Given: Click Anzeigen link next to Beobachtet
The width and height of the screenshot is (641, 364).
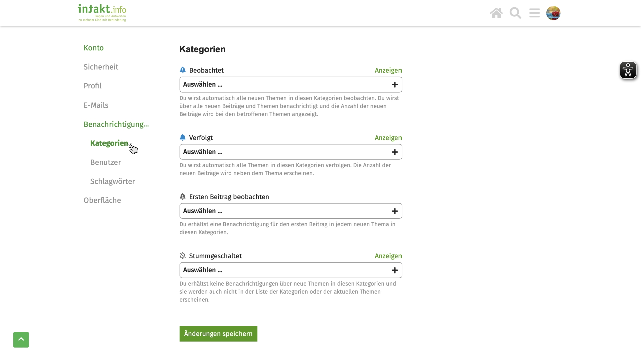Looking at the screenshot, I should 388,70.
